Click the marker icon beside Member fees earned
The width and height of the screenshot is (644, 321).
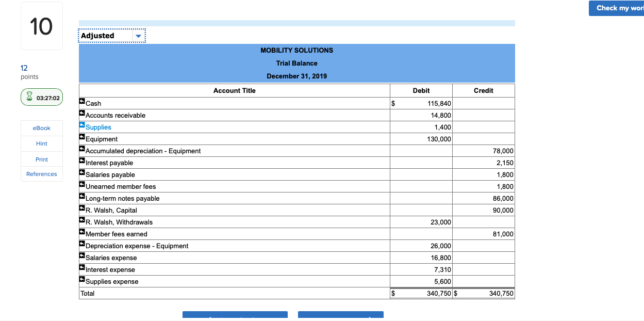point(81,231)
